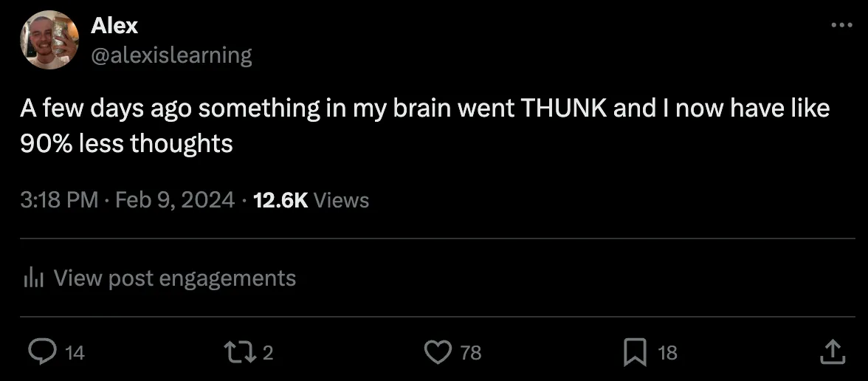Open View post engagements
The width and height of the screenshot is (868, 381).
[x=174, y=278]
